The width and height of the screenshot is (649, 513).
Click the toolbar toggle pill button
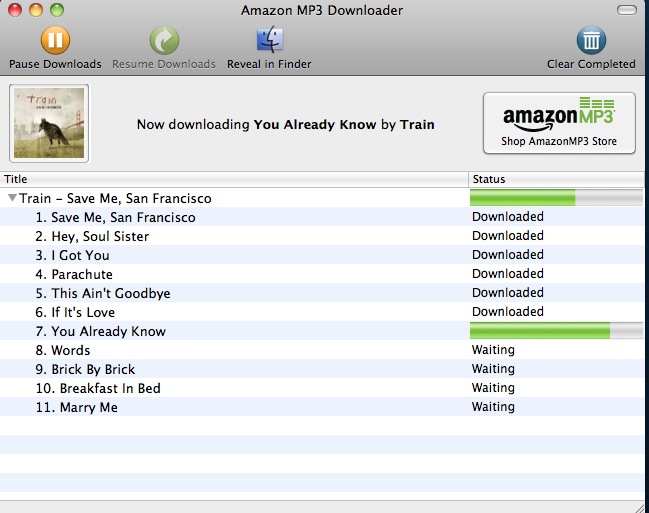627,10
